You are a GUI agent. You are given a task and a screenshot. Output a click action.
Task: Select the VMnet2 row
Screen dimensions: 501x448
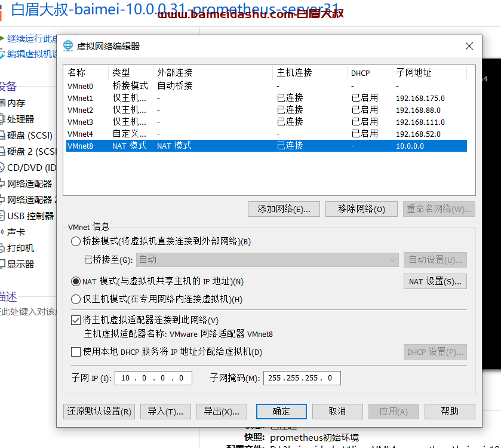pos(266,110)
